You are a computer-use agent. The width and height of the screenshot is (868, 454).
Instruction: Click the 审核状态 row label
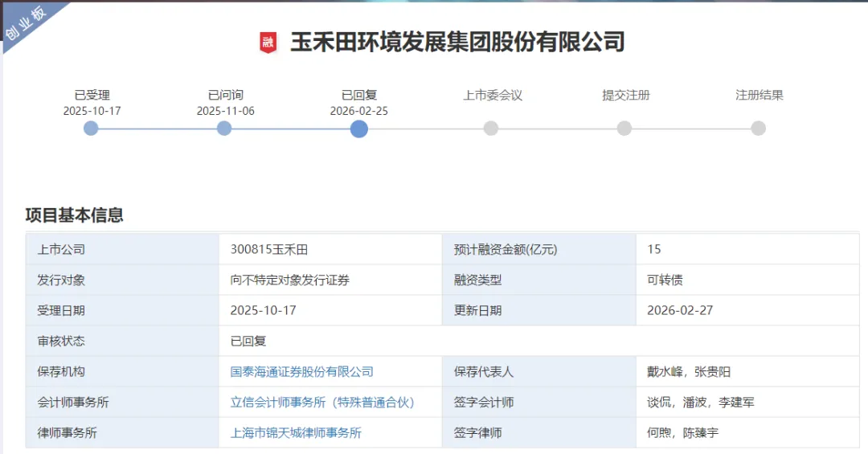tap(61, 341)
